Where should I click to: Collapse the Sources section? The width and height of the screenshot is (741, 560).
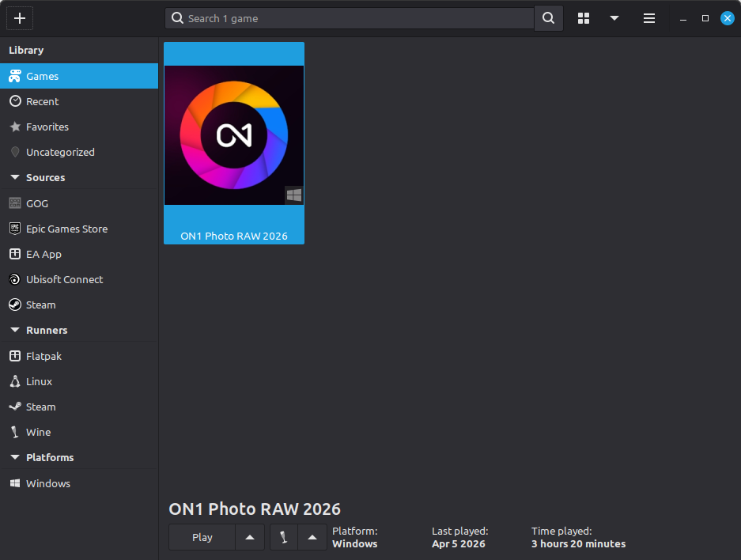point(13,177)
